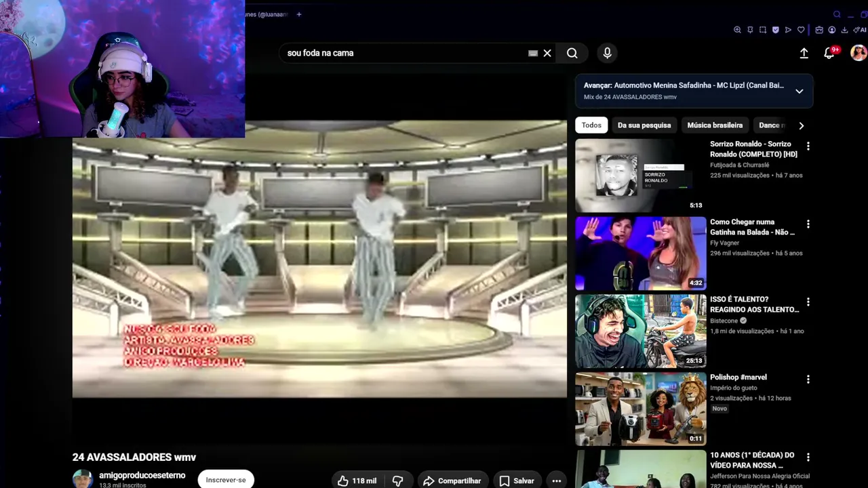This screenshot has width=868, height=488.
Task: Click the Sorrizo Ronaldo video title
Action: [753, 149]
